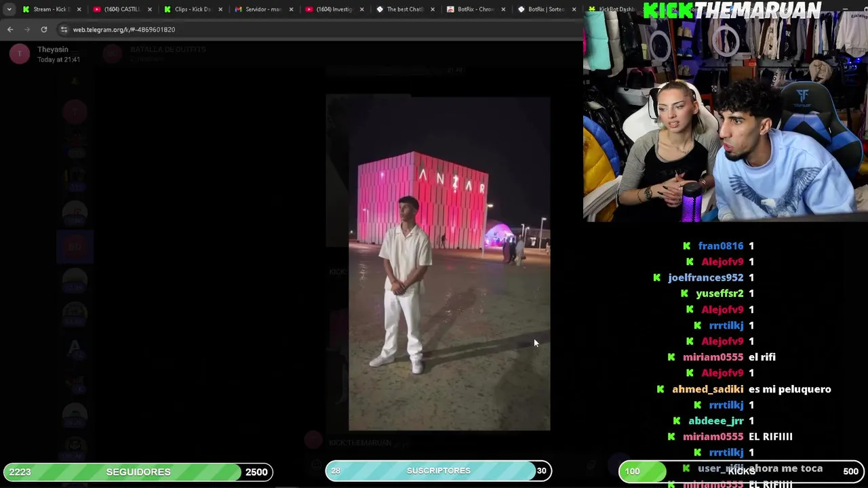Click the SEGUIDORES goal progress bar
This screenshot has height=488, width=868.
[x=138, y=472]
